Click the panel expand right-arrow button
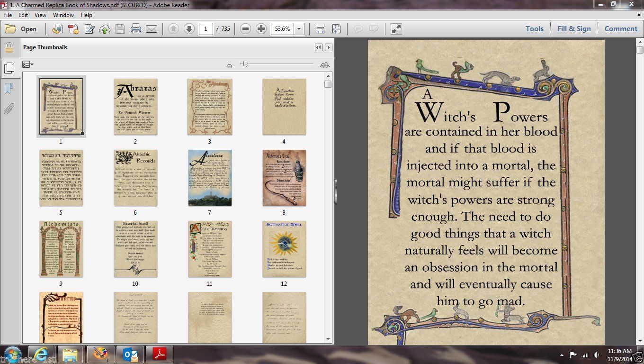The image size is (644, 364). (328, 47)
